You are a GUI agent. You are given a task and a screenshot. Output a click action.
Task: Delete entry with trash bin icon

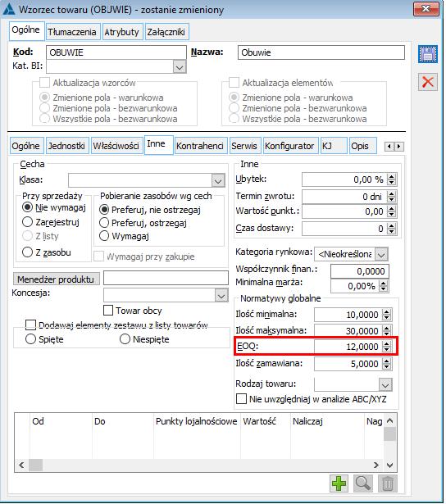click(388, 484)
